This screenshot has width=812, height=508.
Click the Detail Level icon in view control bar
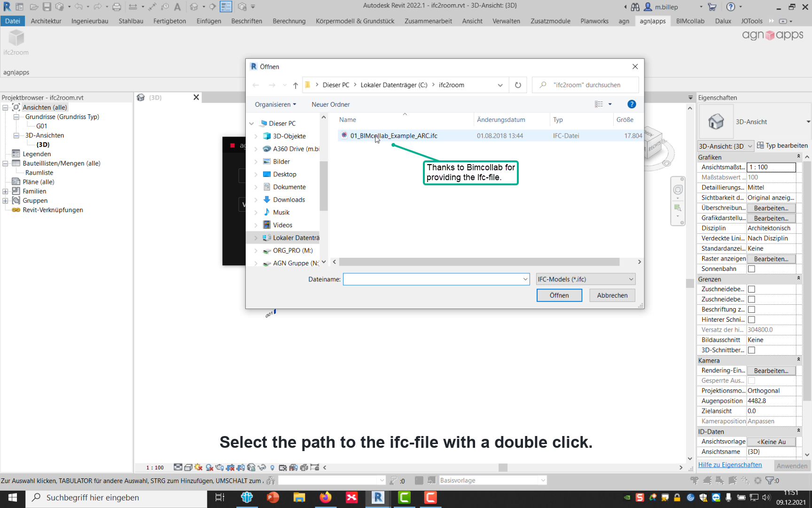178,468
